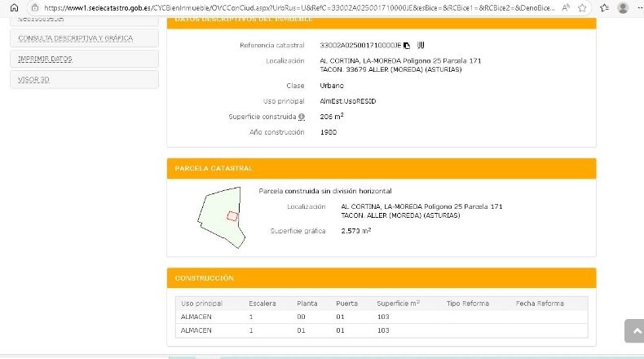
Task: Click the Uso principal column header
Action: click(x=201, y=304)
